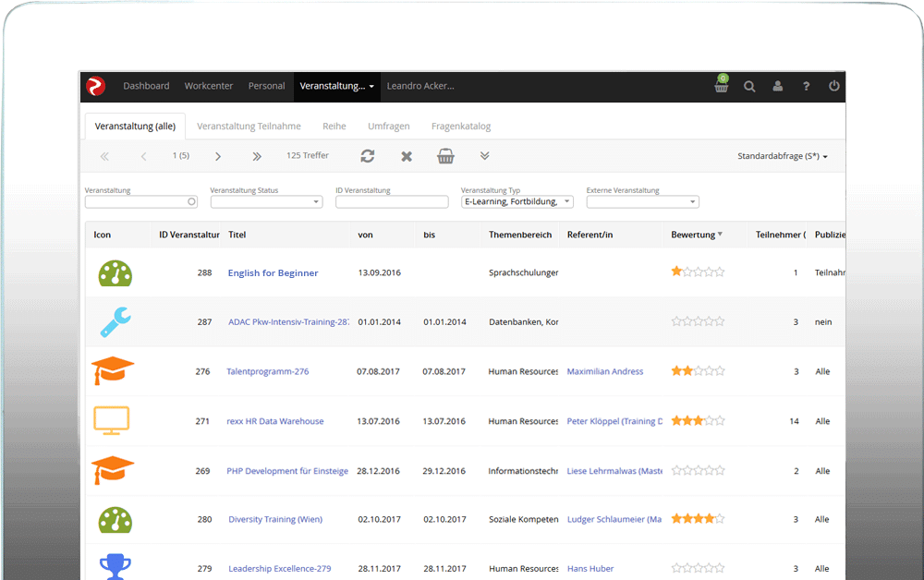This screenshot has width=924, height=580.
Task: Switch to Fragenkatalog tab
Action: click(x=461, y=126)
